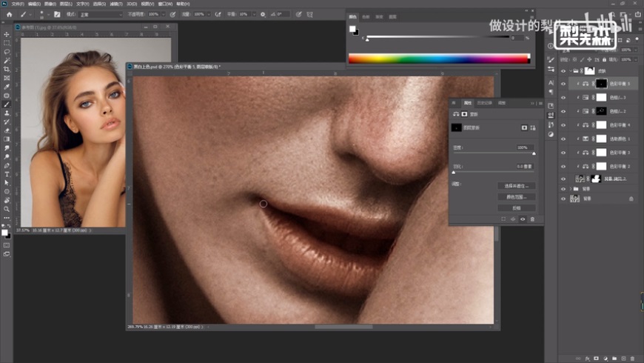The height and width of the screenshot is (363, 644).
Task: Switch to the 历史记录 tab
Action: [x=484, y=103]
